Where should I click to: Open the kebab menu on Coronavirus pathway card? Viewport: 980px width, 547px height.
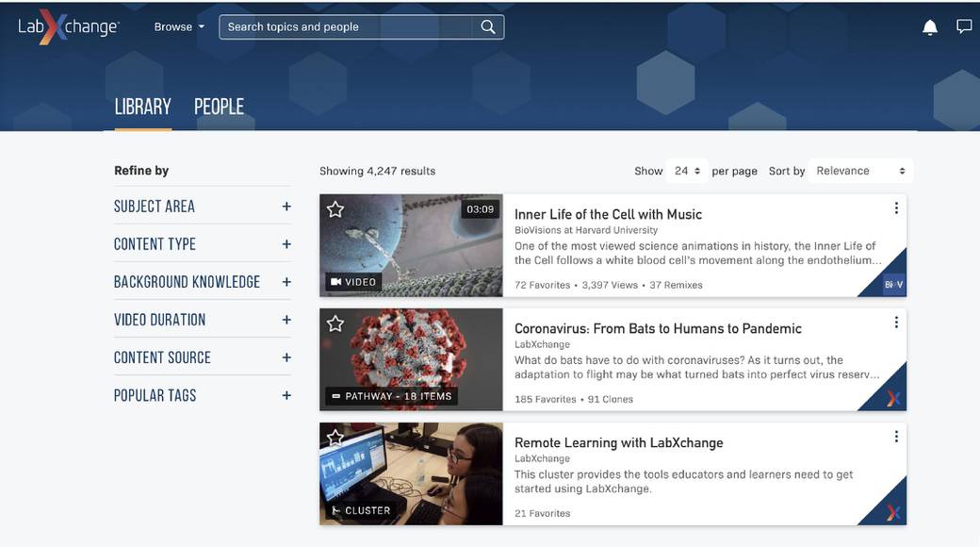pyautogui.click(x=895, y=322)
